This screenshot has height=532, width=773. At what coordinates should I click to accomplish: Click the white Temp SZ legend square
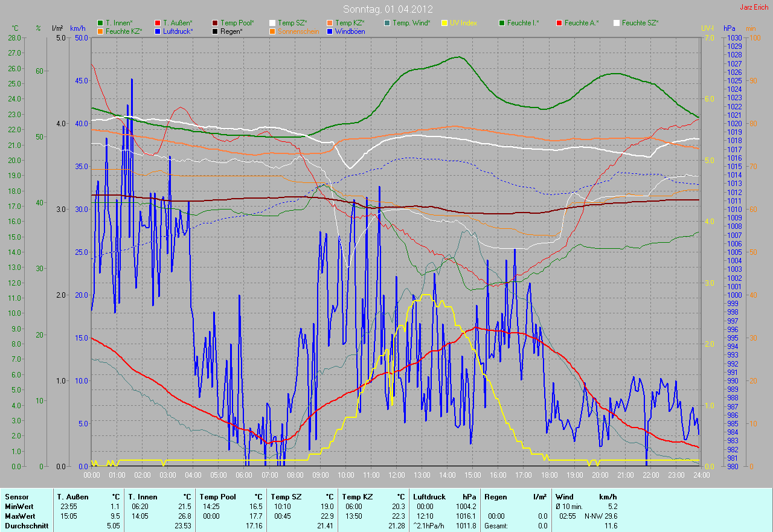click(x=272, y=23)
